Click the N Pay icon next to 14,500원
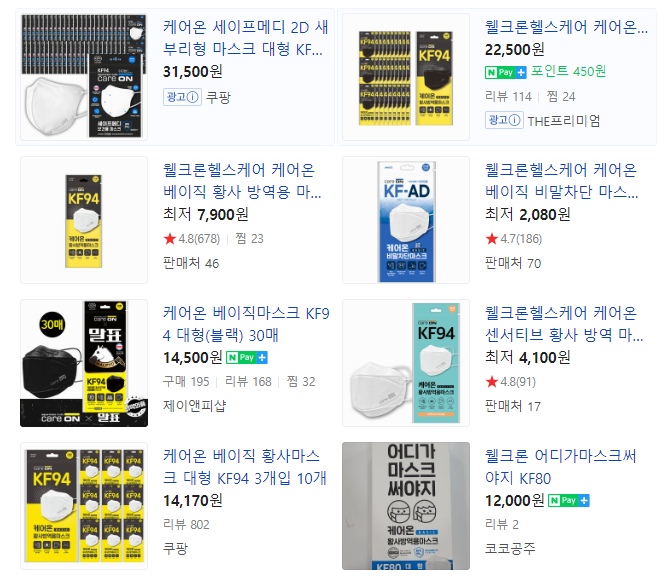This screenshot has width=662, height=581. [247, 358]
